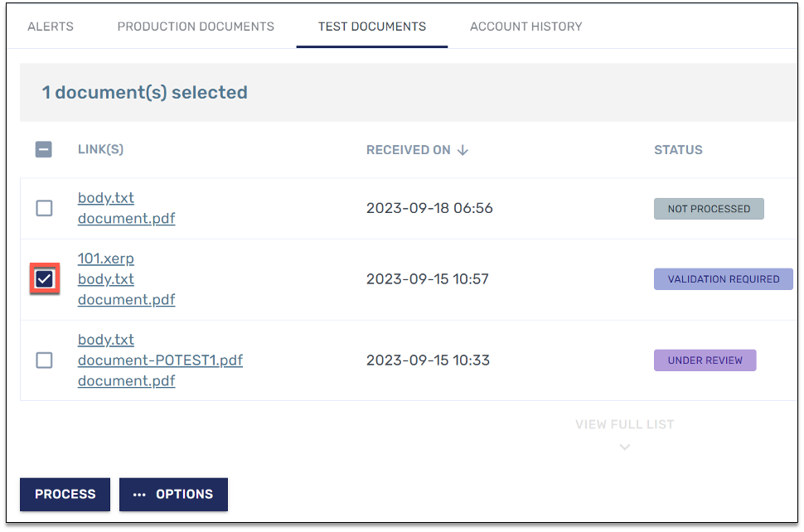804x532 pixels.
Task: Check the box for the 2023-09-18 document
Action: coord(44,208)
